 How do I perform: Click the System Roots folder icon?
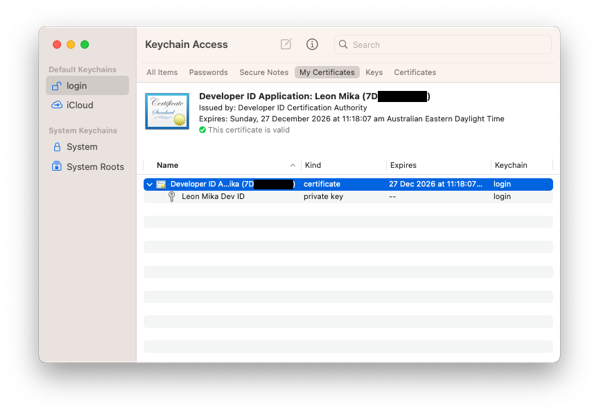tap(57, 167)
